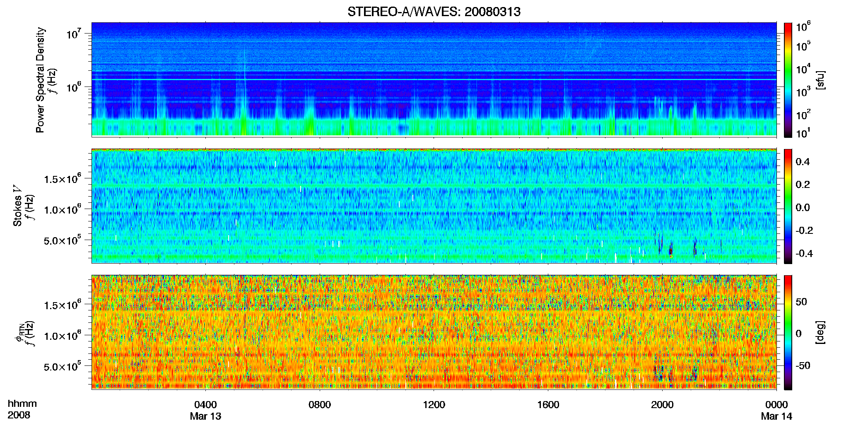
Task: Click the Stokes V spectrogram panel
Action: point(434,206)
